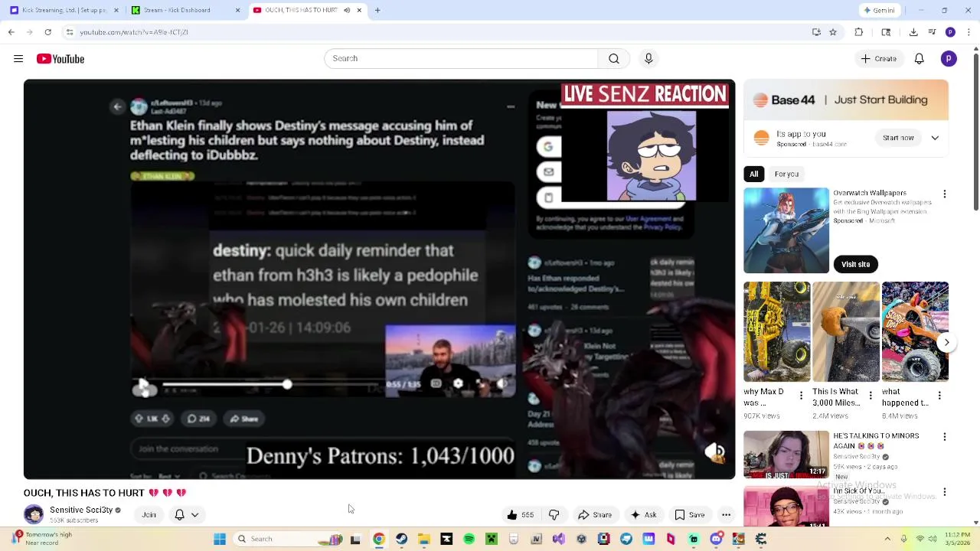Mute the YouTube tab audio icon
980x551 pixels.
347,11
